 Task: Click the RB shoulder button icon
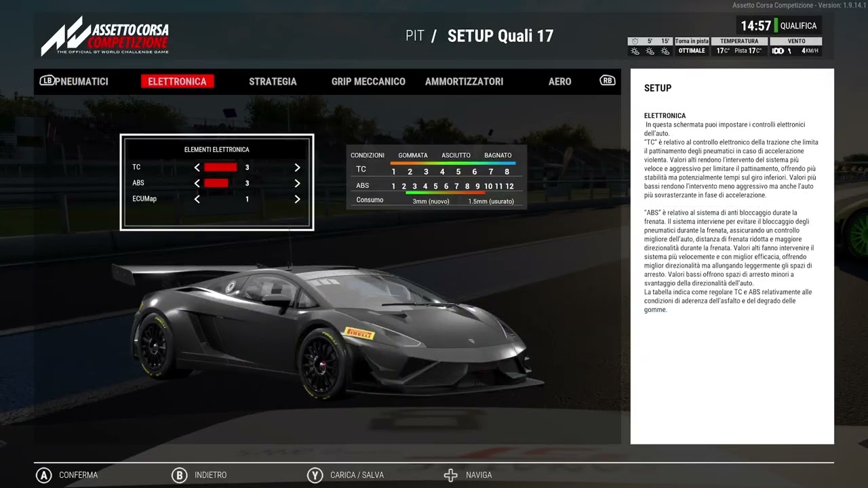point(607,81)
